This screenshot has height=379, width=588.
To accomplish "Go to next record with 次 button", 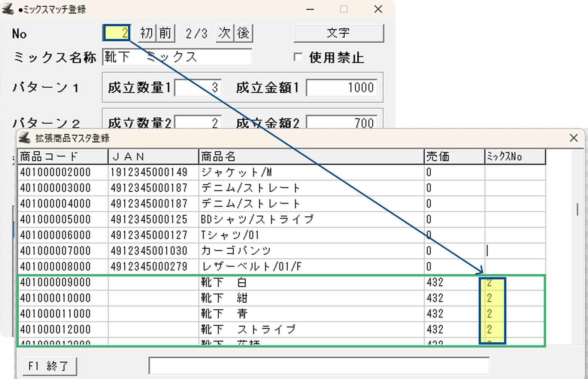I will (x=224, y=33).
